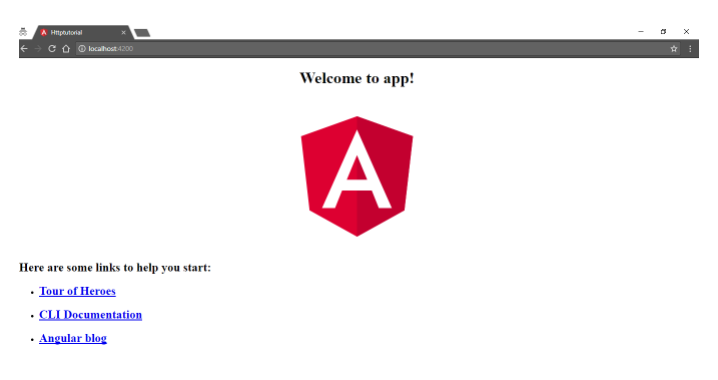
Task: Restore down the browser window
Action: point(664,32)
